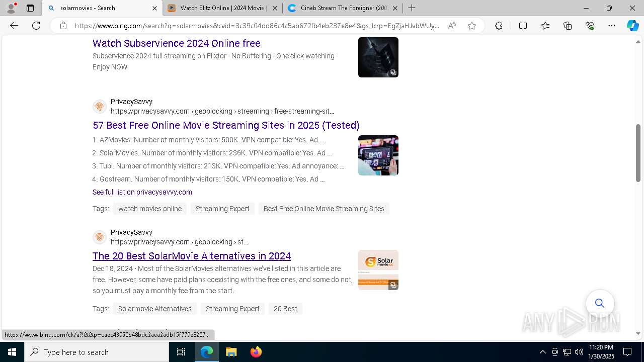This screenshot has width=644, height=362.
Task: Open the clock showing 11:20 PM
Action: coord(601,352)
